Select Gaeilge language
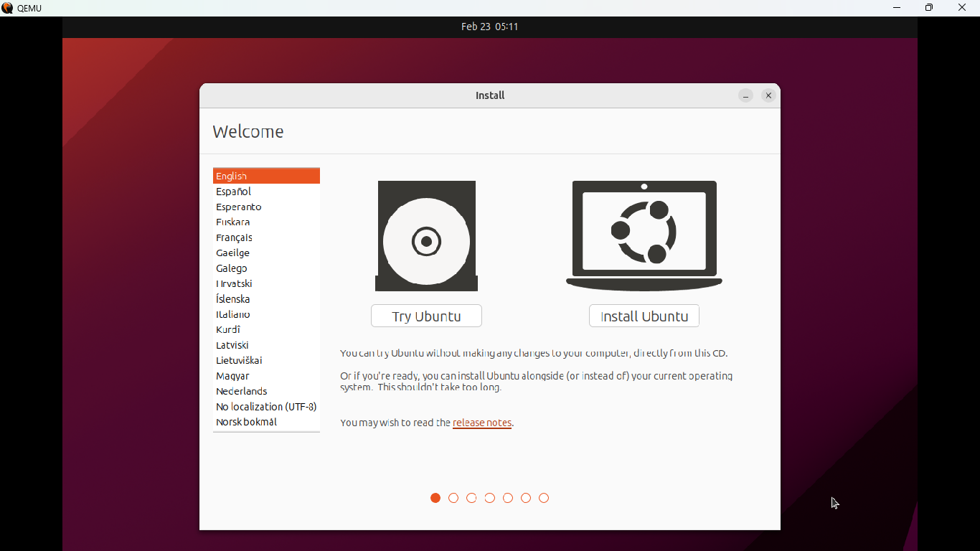This screenshot has height=551, width=980. (x=266, y=253)
